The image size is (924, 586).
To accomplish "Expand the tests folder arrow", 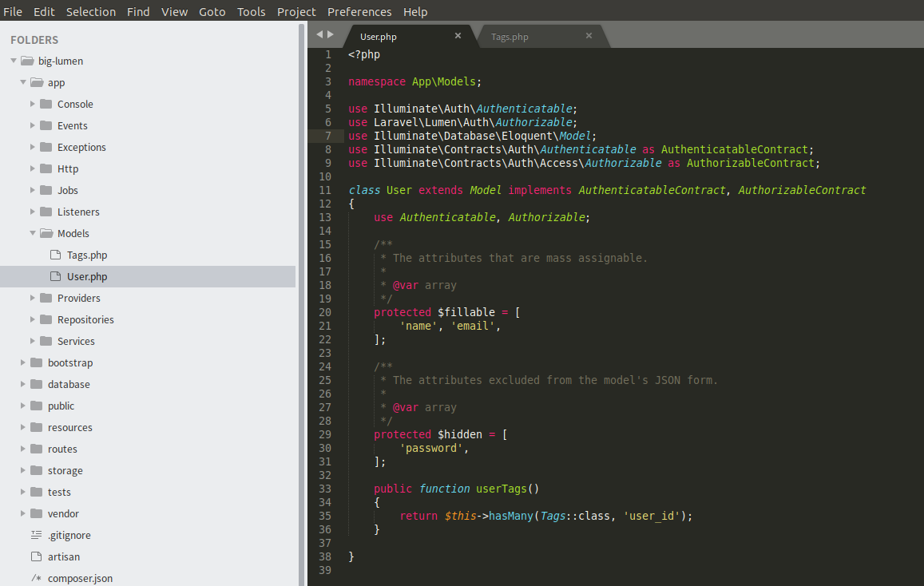I will coord(23,492).
